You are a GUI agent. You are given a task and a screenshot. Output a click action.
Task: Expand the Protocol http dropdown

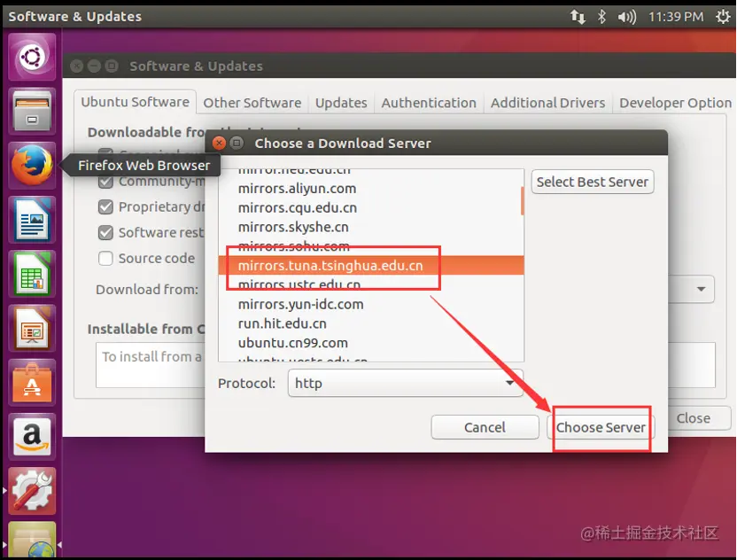[x=405, y=383]
